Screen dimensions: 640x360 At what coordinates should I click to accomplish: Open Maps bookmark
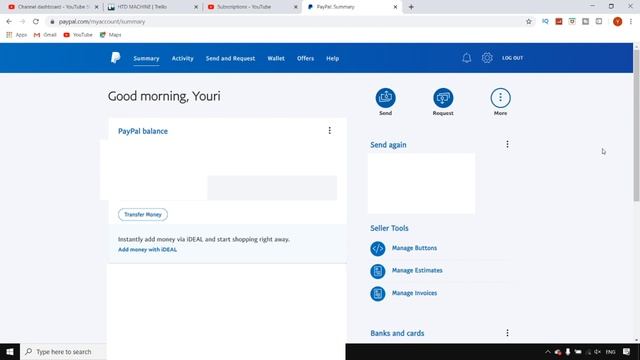click(111, 35)
